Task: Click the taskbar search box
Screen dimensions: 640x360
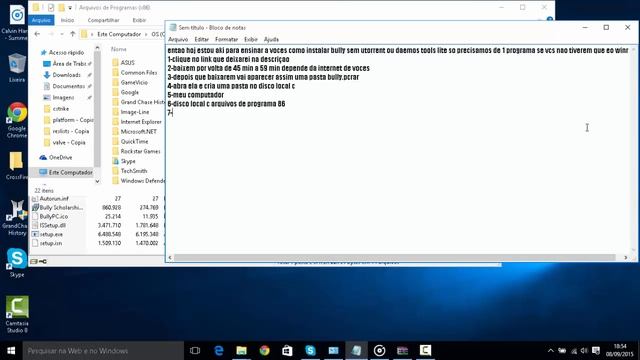Action: pyautogui.click(x=103, y=351)
